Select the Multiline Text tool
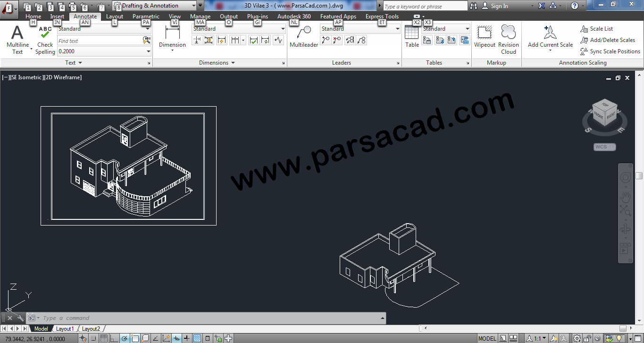Screen dimensions: 644x343 point(17,40)
